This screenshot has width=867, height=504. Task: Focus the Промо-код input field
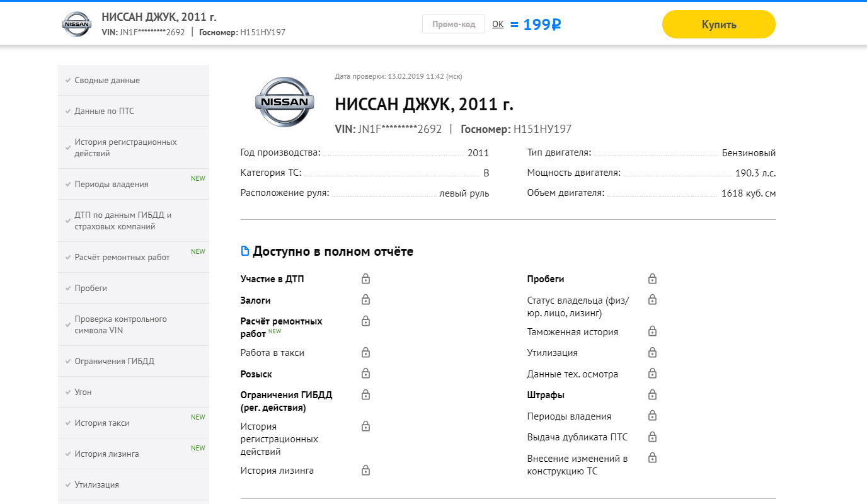pyautogui.click(x=454, y=24)
